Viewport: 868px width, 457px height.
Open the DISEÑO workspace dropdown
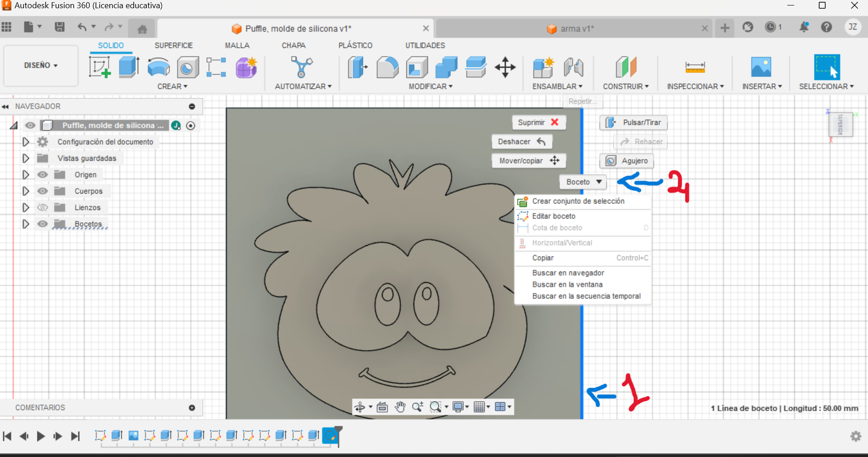[x=41, y=66]
